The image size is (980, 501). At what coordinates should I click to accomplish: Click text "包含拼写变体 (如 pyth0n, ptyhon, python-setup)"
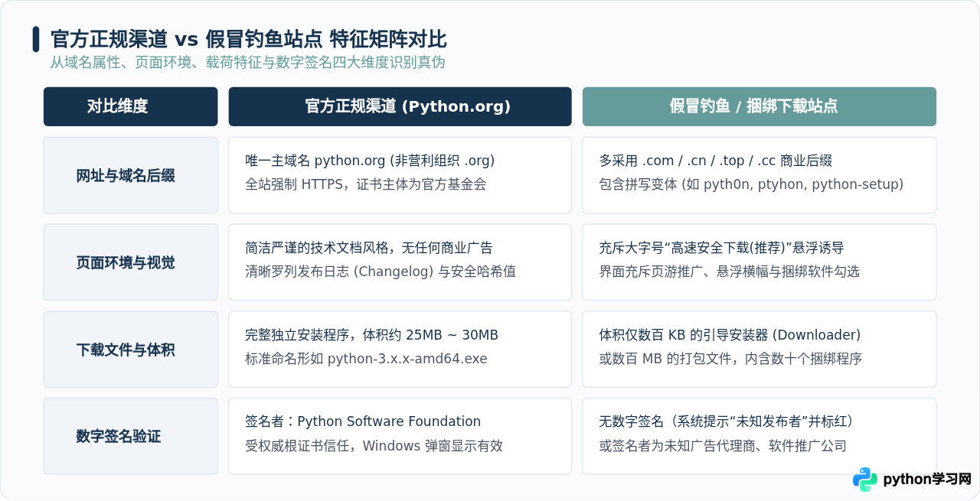pyautogui.click(x=751, y=184)
